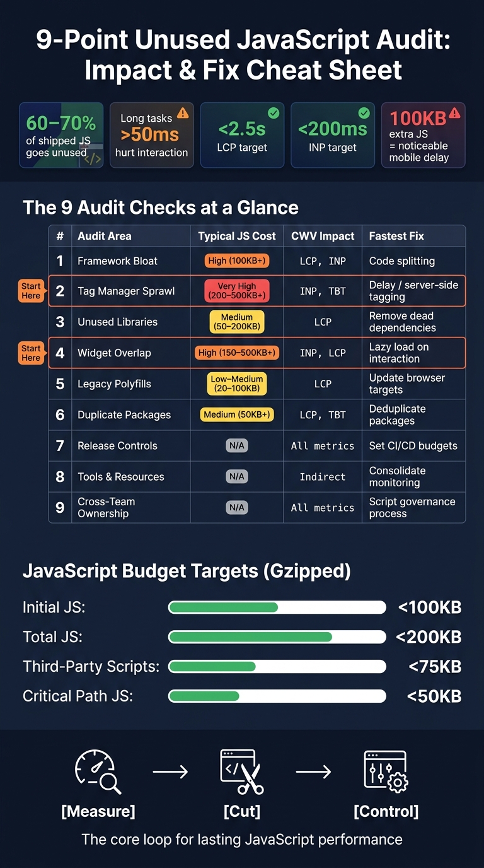
Task: Click the Remove dead dependencies text
Action: pos(403,322)
